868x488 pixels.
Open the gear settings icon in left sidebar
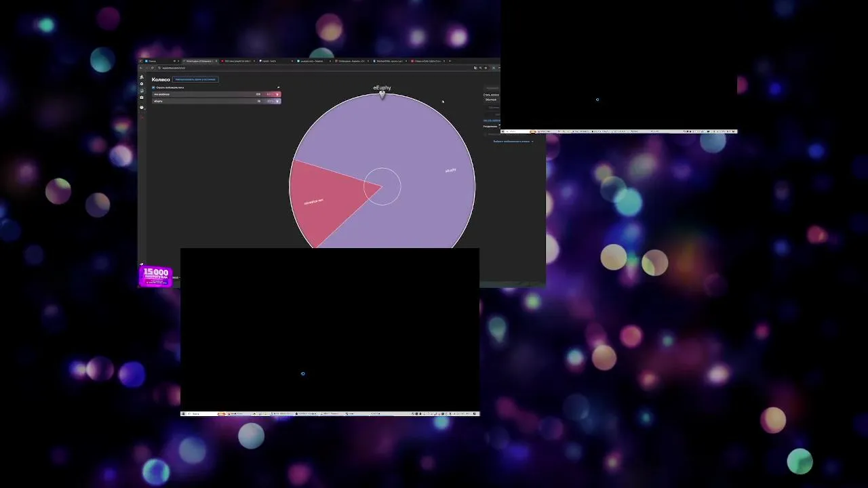tap(142, 84)
